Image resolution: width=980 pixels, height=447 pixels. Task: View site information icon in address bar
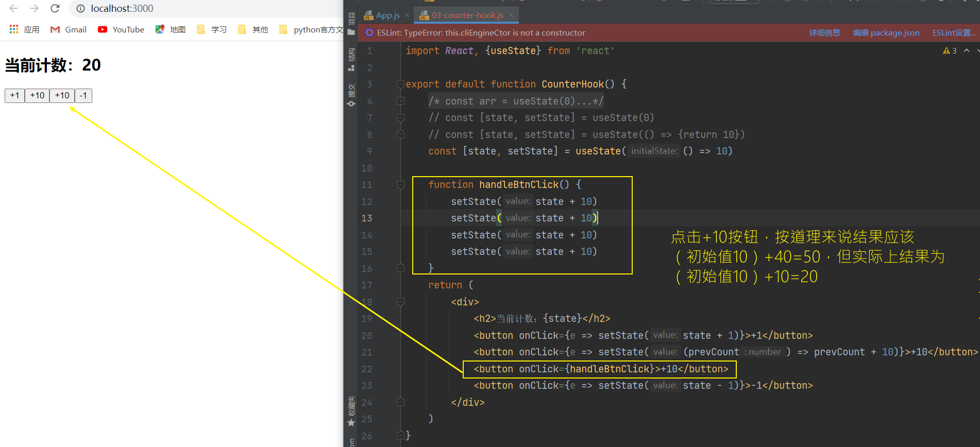click(x=80, y=8)
